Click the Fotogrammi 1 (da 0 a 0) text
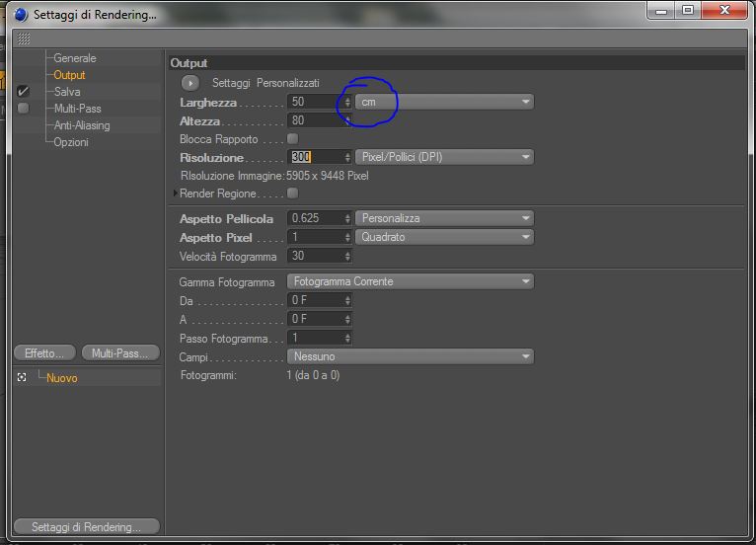Viewport: 756px width, 545px height. pos(313,375)
